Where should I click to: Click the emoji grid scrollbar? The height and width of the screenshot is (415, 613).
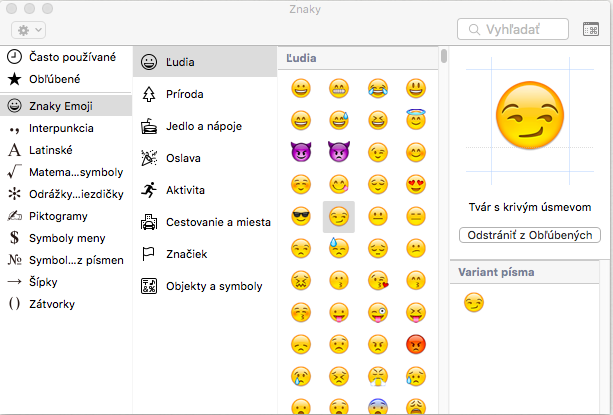tap(444, 56)
